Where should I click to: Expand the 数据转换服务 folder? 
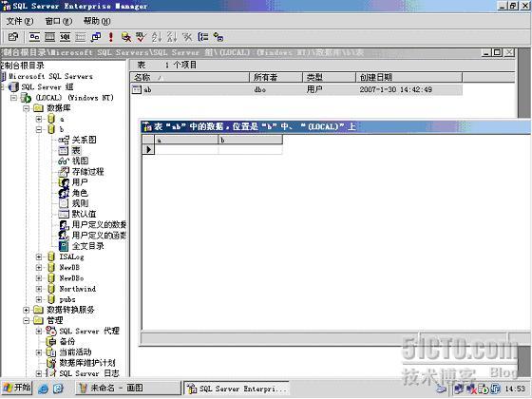[x=27, y=310]
